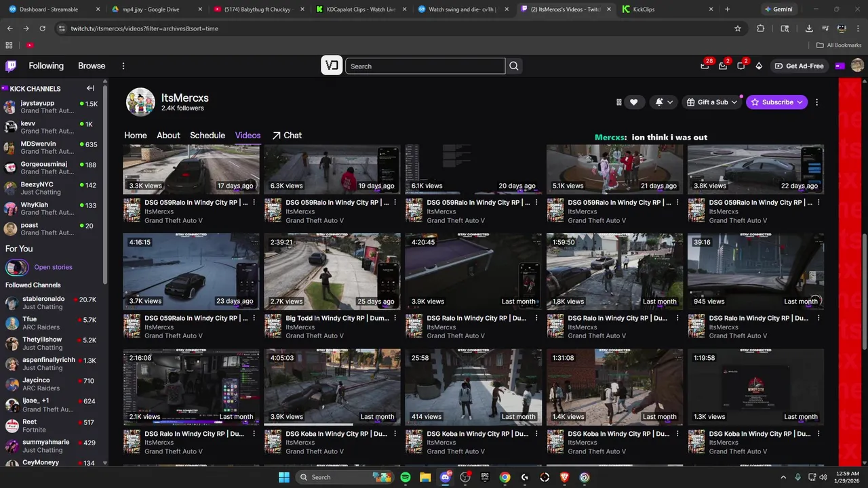Open the jaystayupp channel in sidebar
Viewport: 868px width, 488px height.
51,107
